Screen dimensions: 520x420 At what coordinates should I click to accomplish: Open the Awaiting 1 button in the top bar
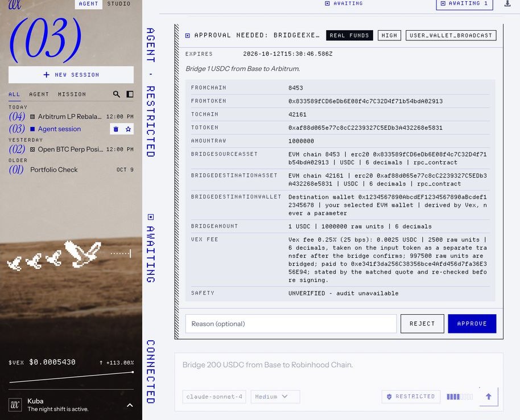(464, 3)
